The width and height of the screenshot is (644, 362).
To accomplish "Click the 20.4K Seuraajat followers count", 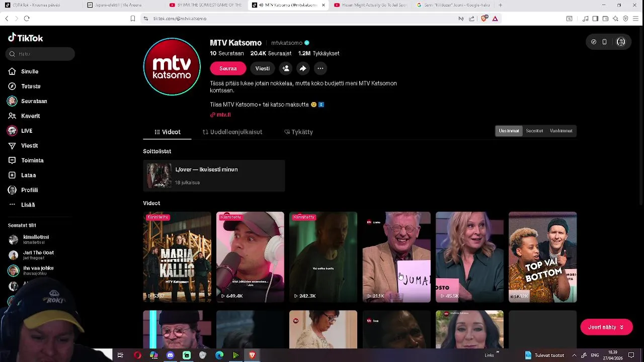I will (x=271, y=53).
